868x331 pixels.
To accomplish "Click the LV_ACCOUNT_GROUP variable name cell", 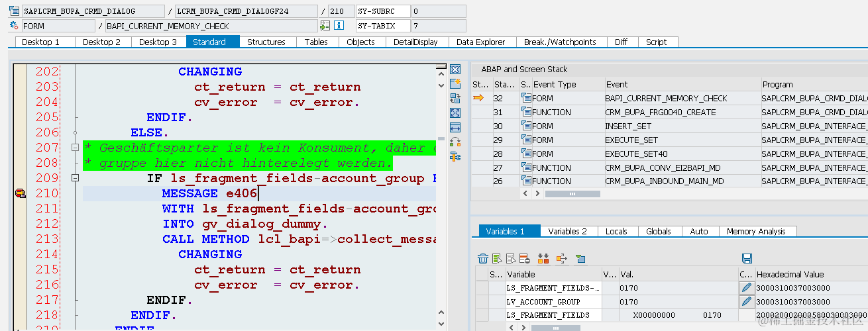I will pyautogui.click(x=553, y=302).
